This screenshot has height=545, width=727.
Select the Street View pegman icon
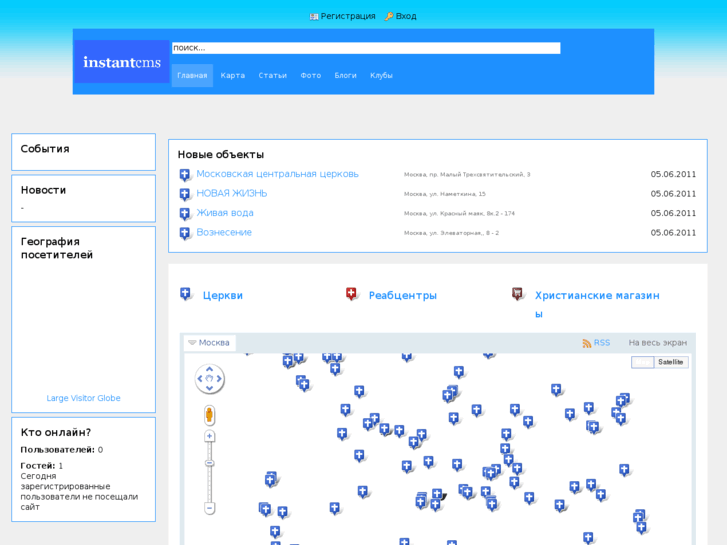(210, 415)
